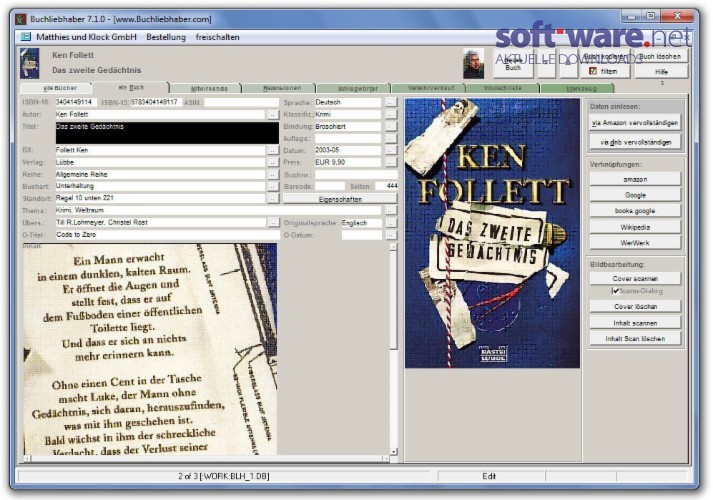Open Matthies und Klock GmbH menu
The height and width of the screenshot is (500, 713).
pyautogui.click(x=86, y=37)
